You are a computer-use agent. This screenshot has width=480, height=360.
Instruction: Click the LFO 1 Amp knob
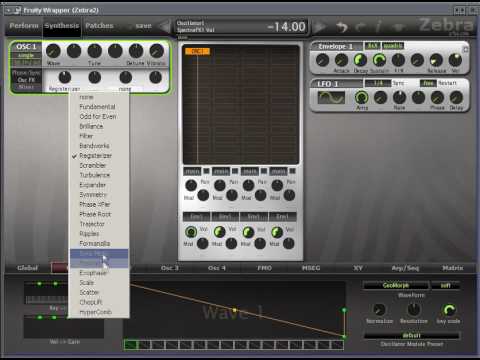tap(361, 97)
